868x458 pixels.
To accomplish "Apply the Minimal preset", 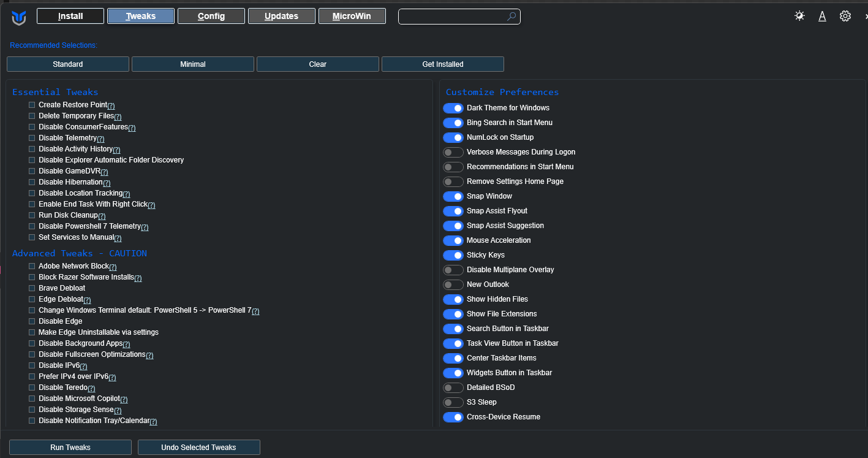I will (192, 64).
